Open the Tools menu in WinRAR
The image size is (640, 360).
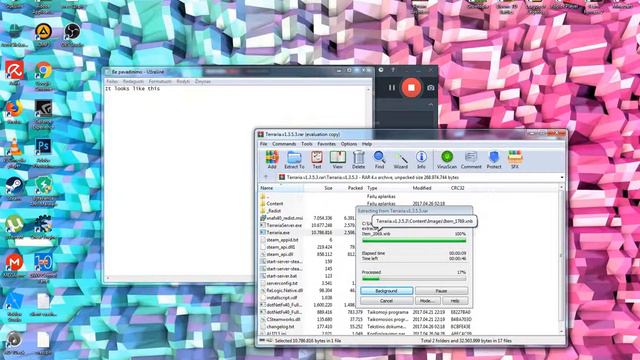(307, 144)
